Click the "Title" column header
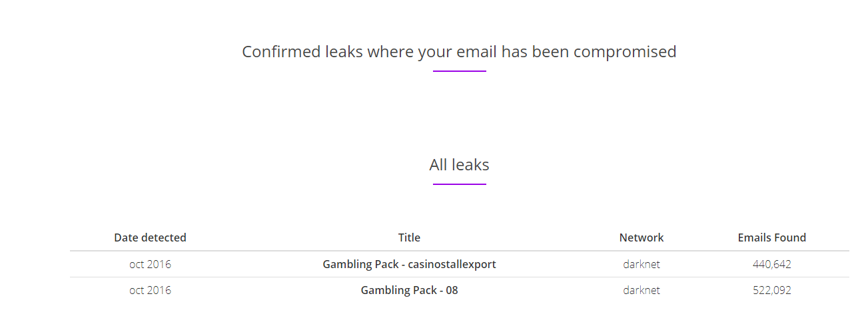 tap(409, 237)
